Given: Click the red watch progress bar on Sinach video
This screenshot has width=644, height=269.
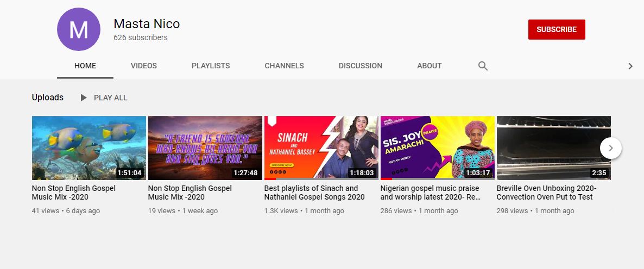Looking at the screenshot, I should (x=270, y=179).
